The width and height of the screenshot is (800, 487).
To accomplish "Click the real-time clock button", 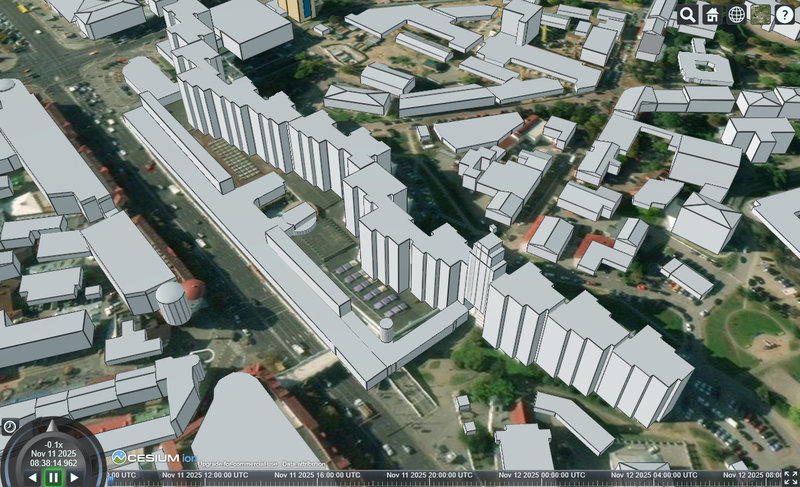I will (10, 426).
